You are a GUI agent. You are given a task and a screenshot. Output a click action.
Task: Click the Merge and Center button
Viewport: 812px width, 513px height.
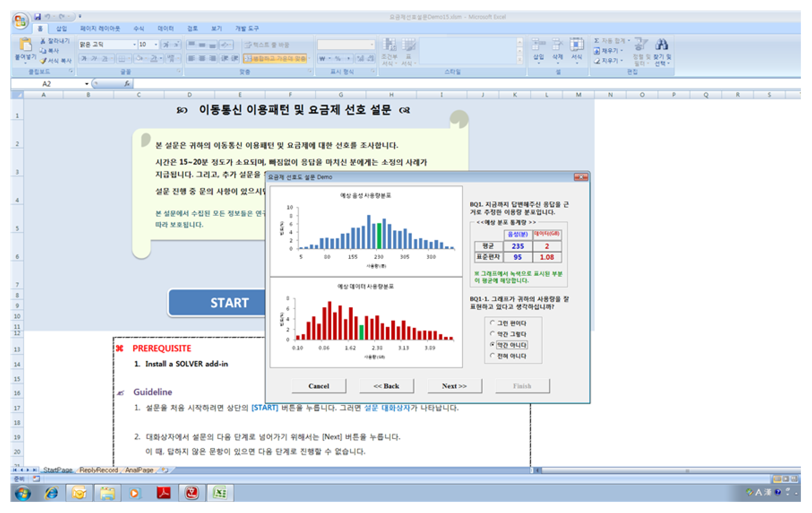coord(275,59)
